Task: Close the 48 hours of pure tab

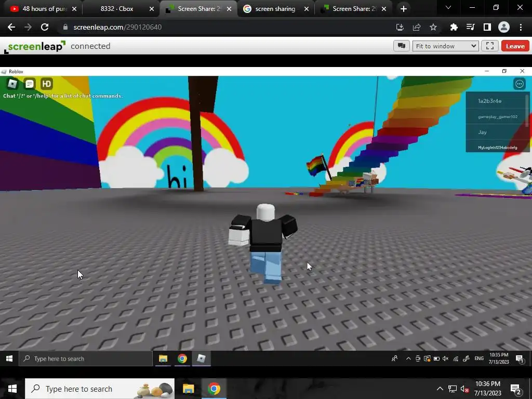Action: pos(74,9)
